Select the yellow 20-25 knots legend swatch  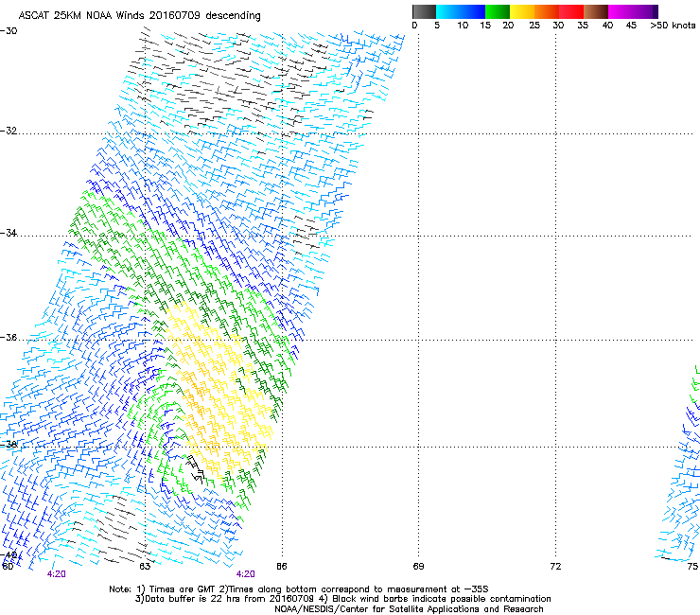pyautogui.click(x=522, y=11)
